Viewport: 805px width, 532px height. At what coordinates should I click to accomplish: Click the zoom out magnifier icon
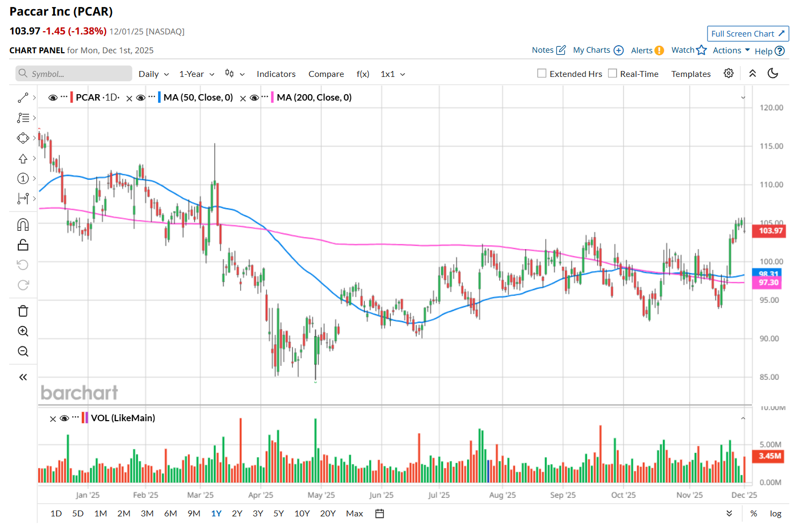(x=23, y=351)
